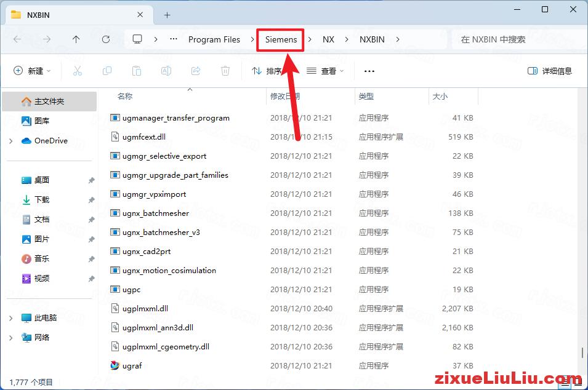Click the Share icon in the toolbar
588x390 pixels.
[196, 71]
